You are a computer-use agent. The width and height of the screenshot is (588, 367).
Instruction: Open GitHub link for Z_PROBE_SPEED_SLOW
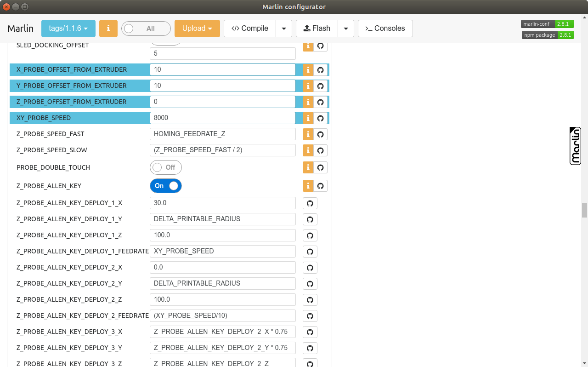(321, 150)
